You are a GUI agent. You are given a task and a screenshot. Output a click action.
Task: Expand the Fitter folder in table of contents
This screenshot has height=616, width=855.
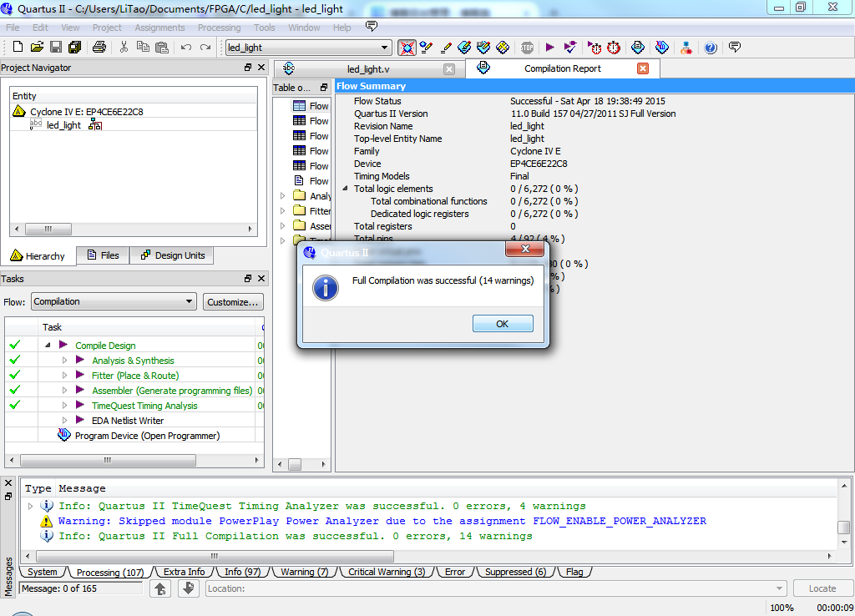pyautogui.click(x=282, y=210)
